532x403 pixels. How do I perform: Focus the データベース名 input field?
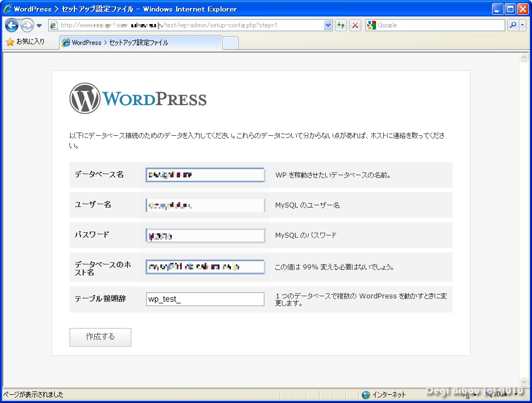(205, 175)
